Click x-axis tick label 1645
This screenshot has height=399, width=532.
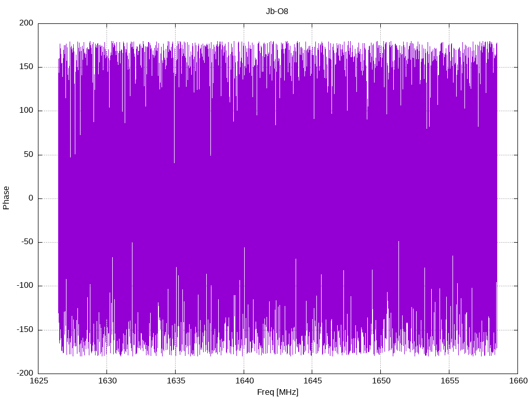click(312, 381)
